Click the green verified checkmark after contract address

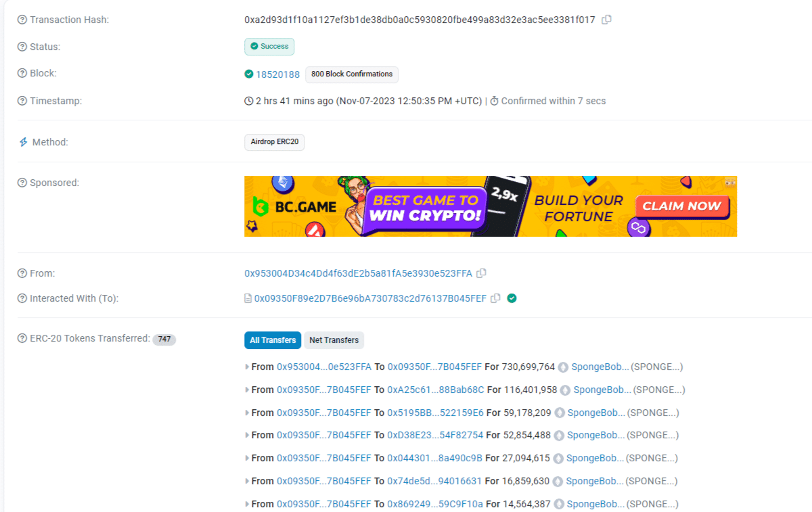click(512, 298)
